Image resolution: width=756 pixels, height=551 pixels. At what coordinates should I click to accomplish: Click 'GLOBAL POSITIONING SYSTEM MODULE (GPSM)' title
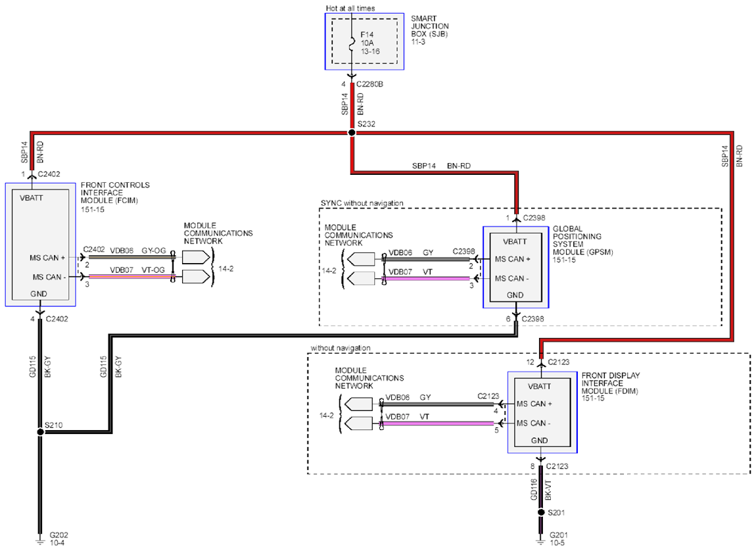(x=583, y=240)
